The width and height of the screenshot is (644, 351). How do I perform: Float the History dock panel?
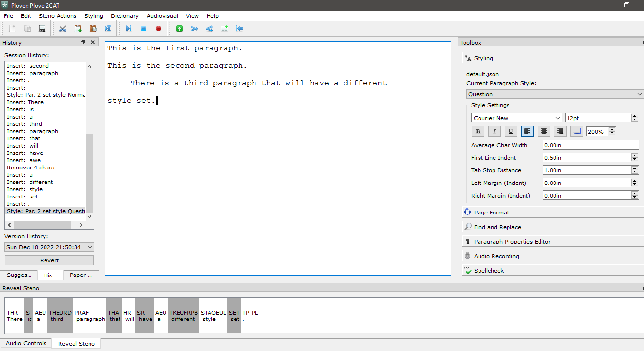pos(83,42)
